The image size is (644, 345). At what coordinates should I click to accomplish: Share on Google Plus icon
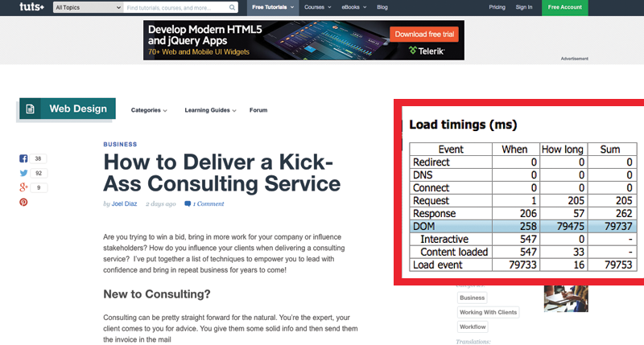[x=23, y=187]
